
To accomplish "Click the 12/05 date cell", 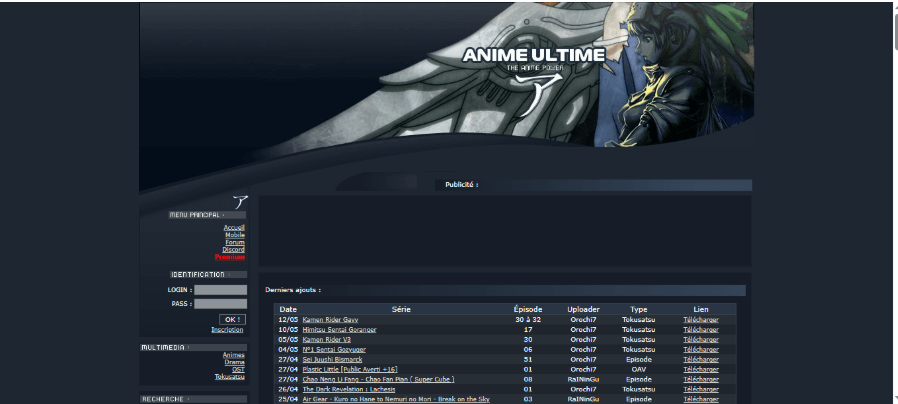I will click(x=288, y=320).
